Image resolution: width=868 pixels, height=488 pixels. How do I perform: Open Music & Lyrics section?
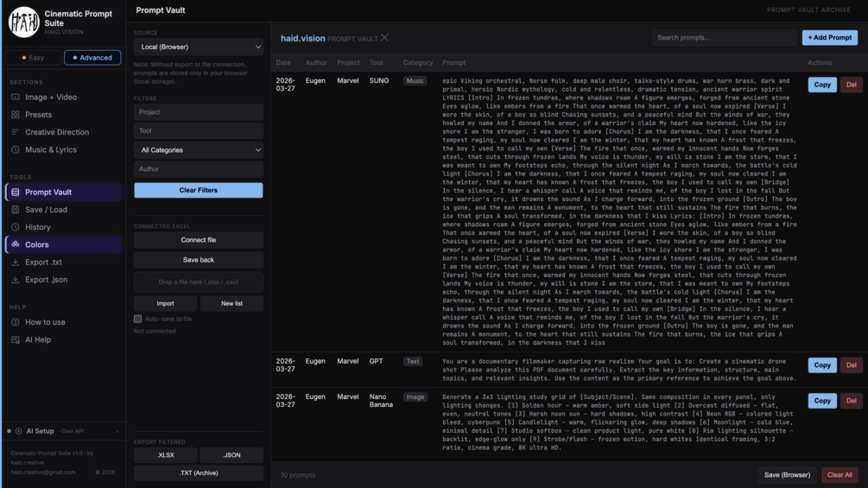64,149
